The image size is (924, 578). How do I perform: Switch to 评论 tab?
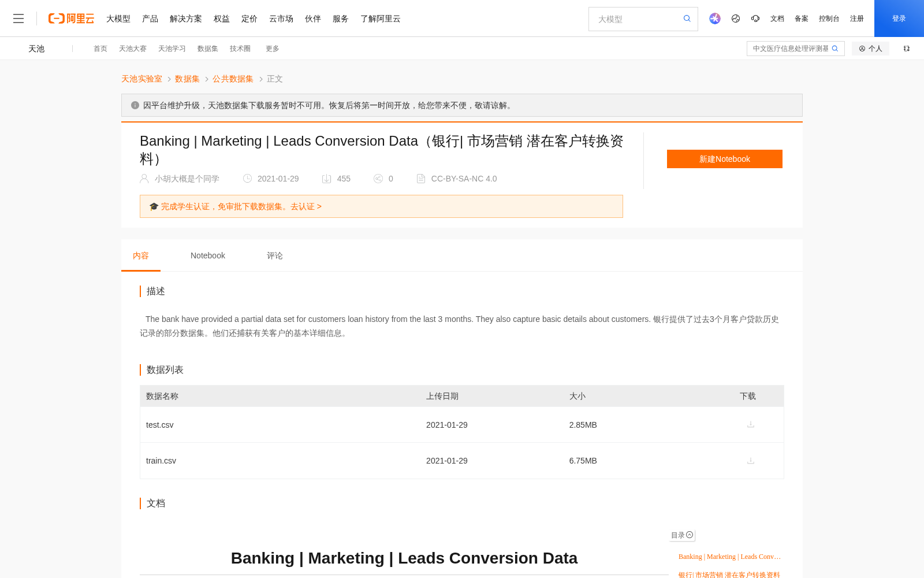click(275, 255)
